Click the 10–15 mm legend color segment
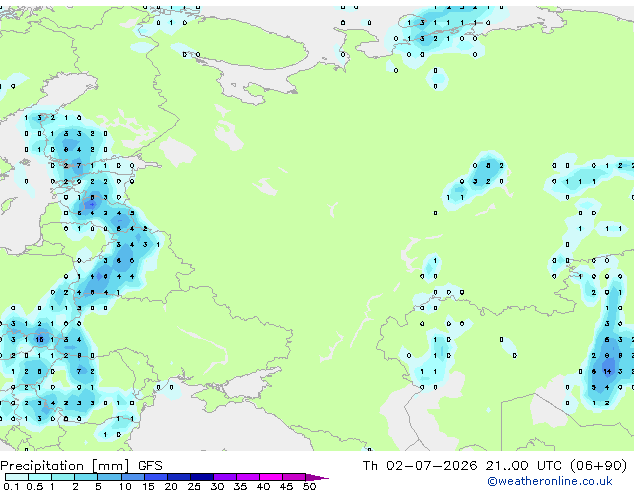 point(132,477)
